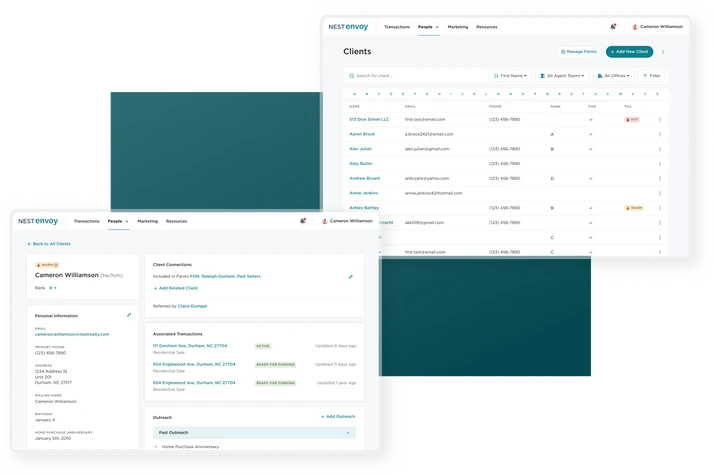This screenshot has width=714, height=475.
Task: Click the Manage Farms button
Action: (579, 52)
